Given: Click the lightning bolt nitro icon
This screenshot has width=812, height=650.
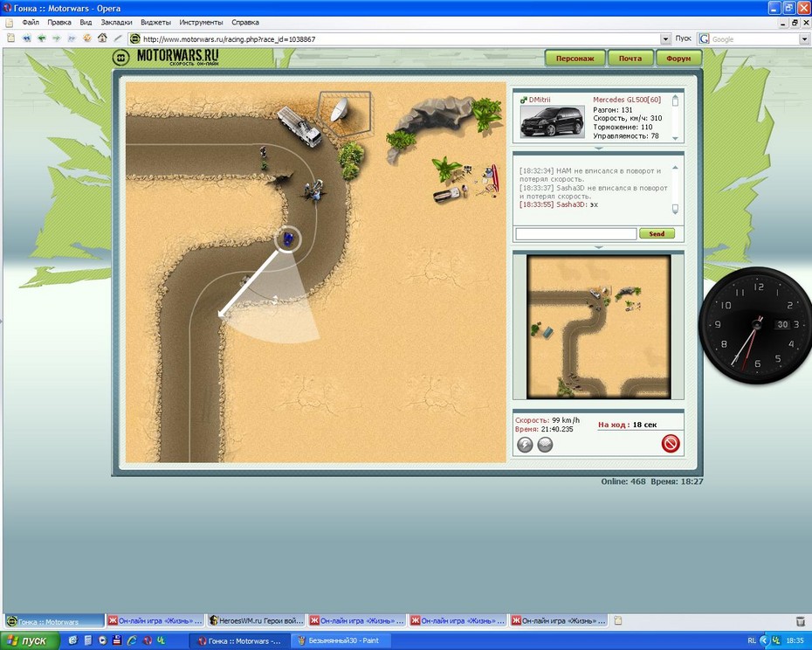Looking at the screenshot, I should [525, 444].
